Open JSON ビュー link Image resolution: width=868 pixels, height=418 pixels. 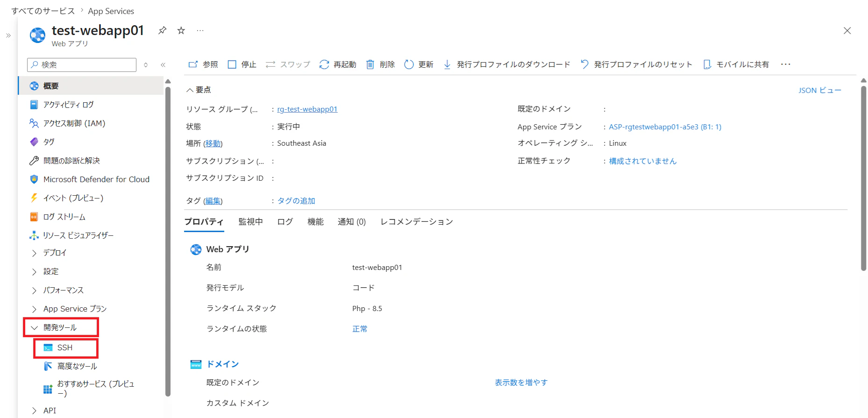(x=820, y=90)
